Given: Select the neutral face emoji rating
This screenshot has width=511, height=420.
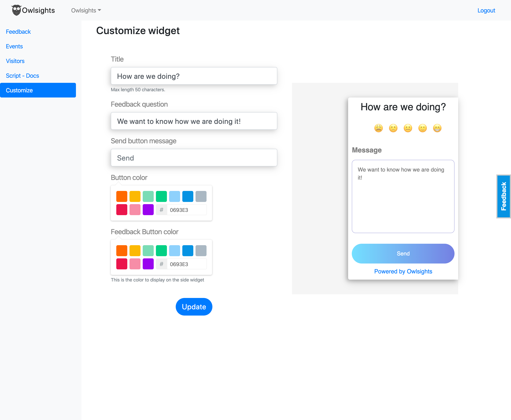Looking at the screenshot, I should coord(408,128).
